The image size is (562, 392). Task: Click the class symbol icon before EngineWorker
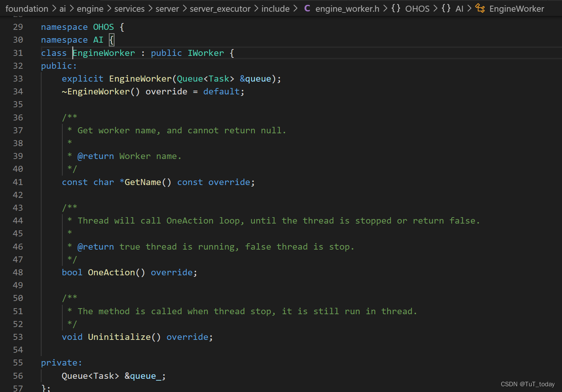point(480,8)
